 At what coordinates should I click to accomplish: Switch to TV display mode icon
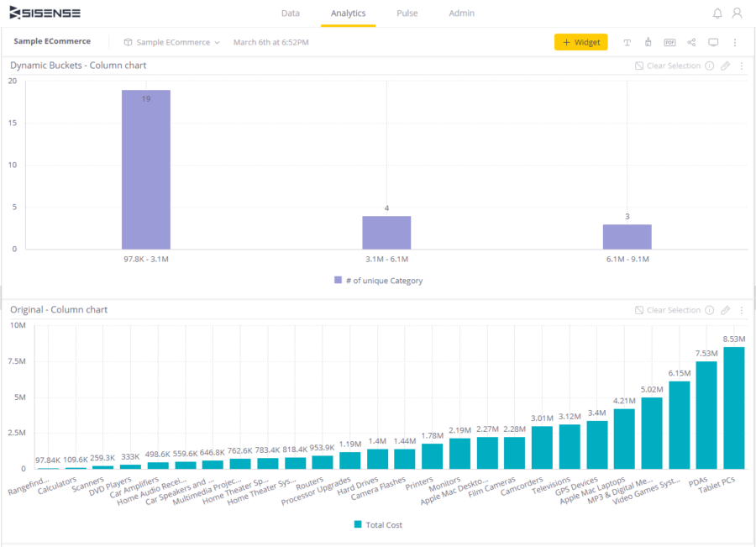(x=713, y=43)
